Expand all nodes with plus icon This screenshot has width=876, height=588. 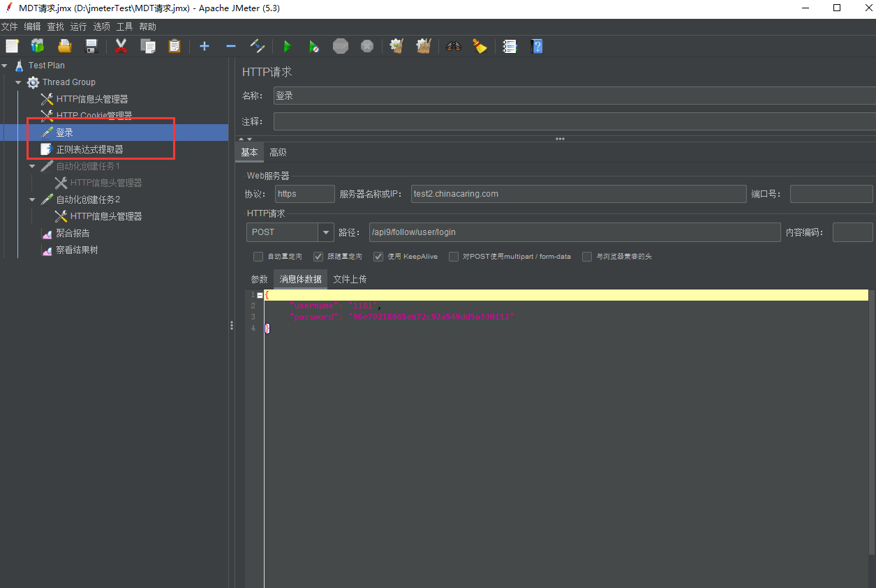[205, 46]
